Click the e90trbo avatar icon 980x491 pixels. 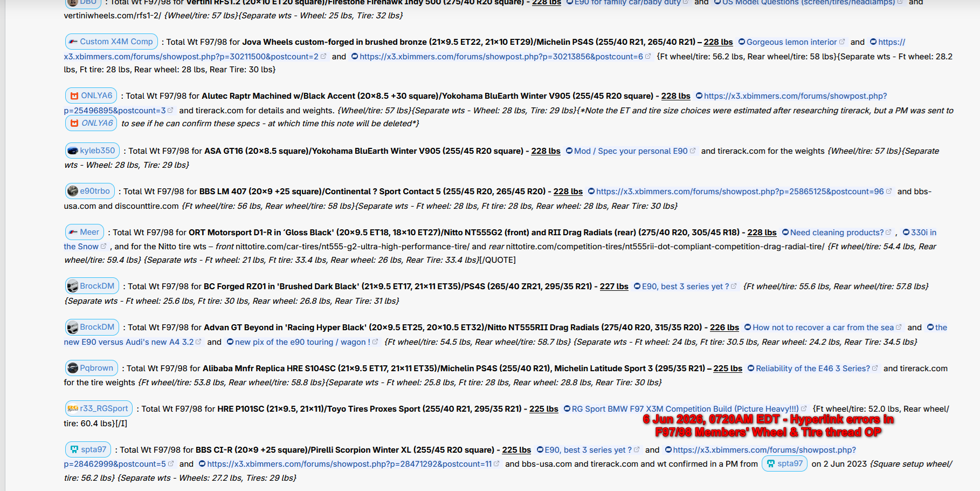73,192
